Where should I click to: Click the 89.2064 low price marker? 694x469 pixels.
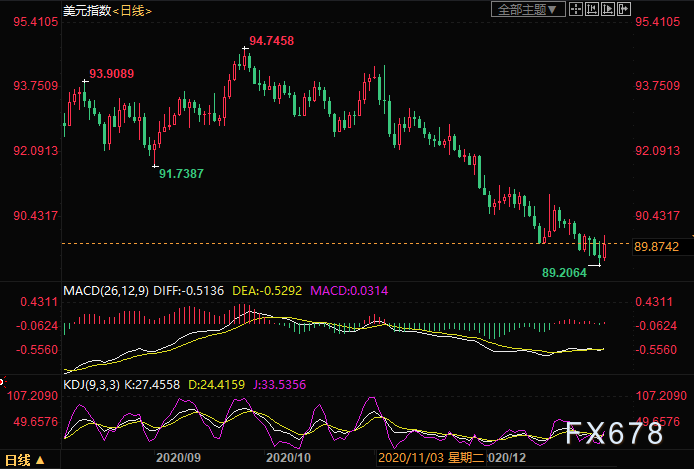coord(567,271)
